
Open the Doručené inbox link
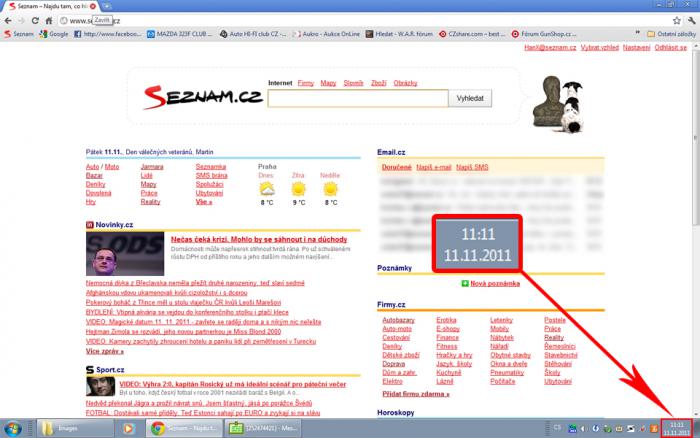coord(394,167)
